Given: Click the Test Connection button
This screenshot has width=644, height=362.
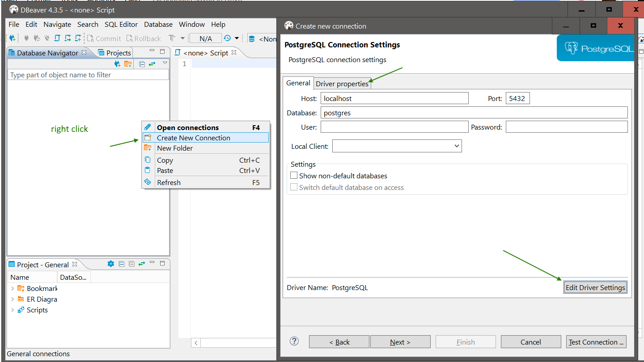Looking at the screenshot, I should tap(596, 342).
